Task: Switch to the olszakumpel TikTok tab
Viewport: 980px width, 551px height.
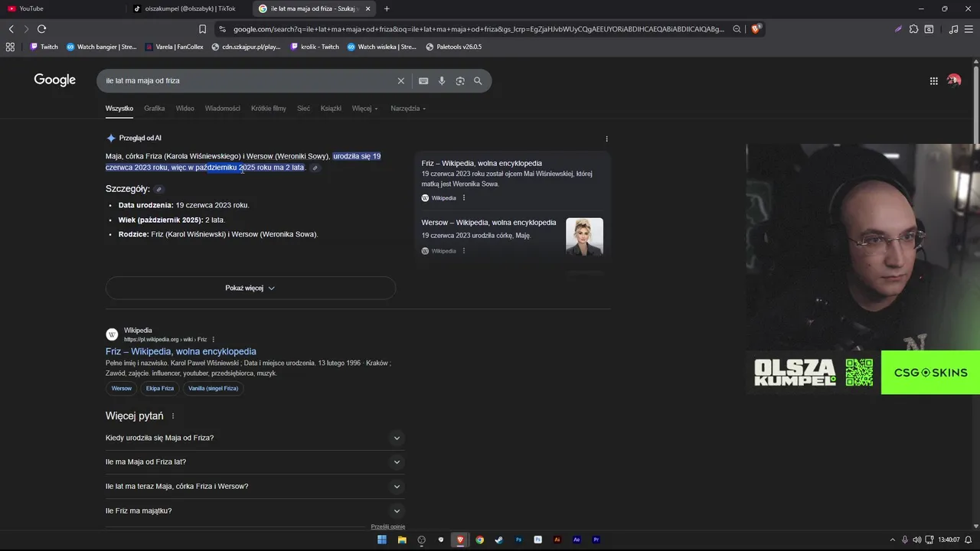Action: (x=190, y=8)
